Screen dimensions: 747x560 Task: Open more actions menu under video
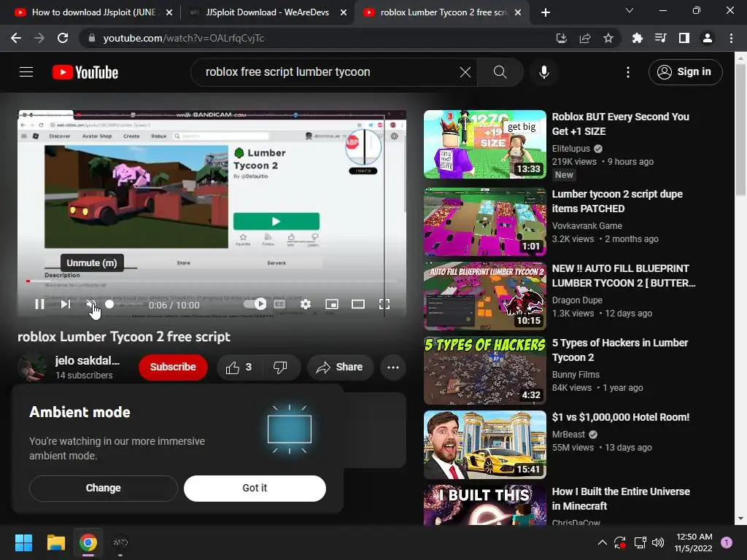pos(393,367)
